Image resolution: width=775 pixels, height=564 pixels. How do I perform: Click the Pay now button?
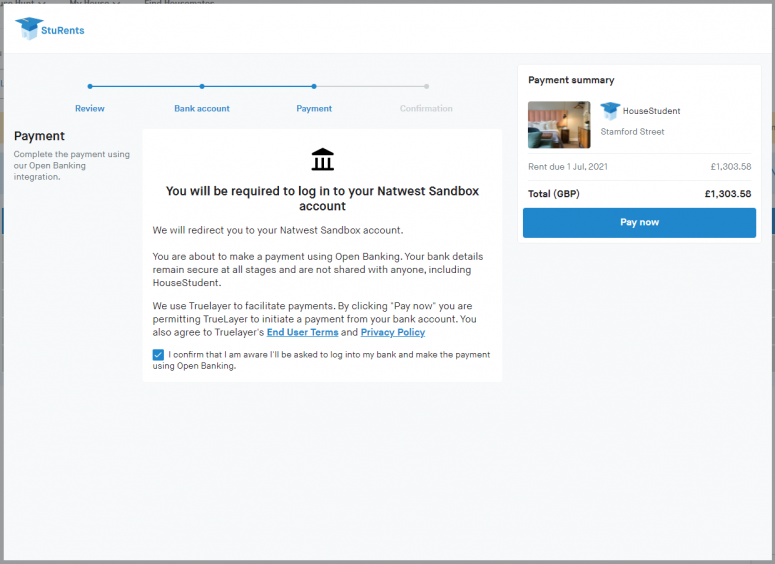pos(639,222)
